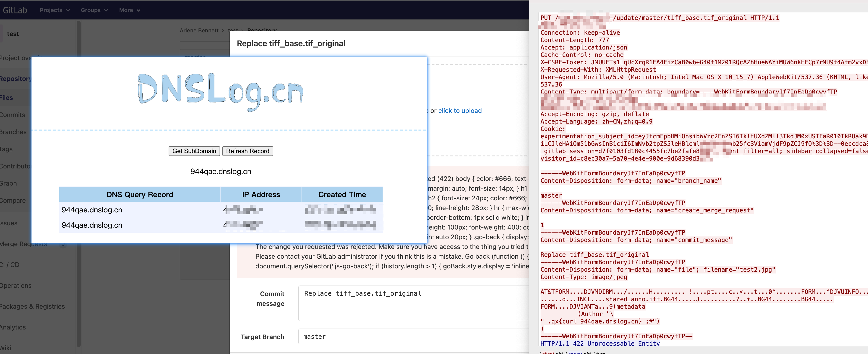This screenshot has height=354, width=868.
Task: Expand the Groups dropdown in GitLab navbar
Action: coord(94,10)
